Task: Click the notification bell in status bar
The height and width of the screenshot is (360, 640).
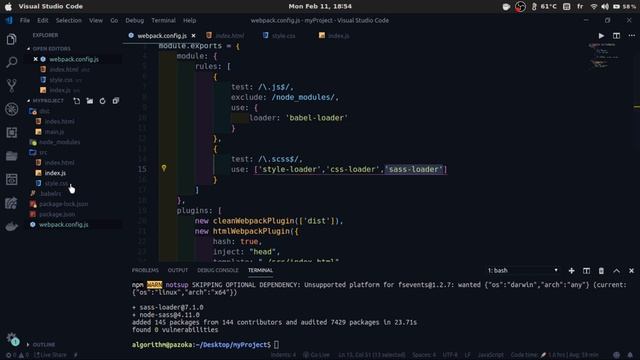Action: point(630,355)
